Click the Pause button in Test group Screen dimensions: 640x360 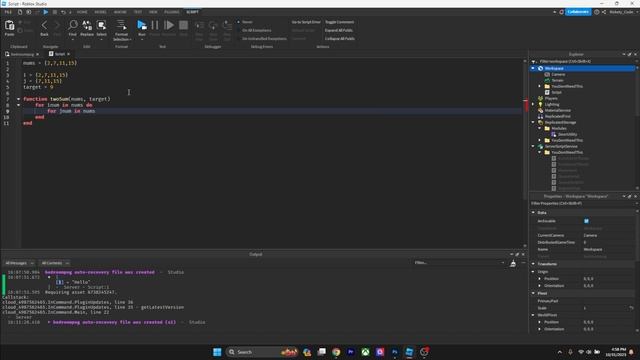[155, 25]
